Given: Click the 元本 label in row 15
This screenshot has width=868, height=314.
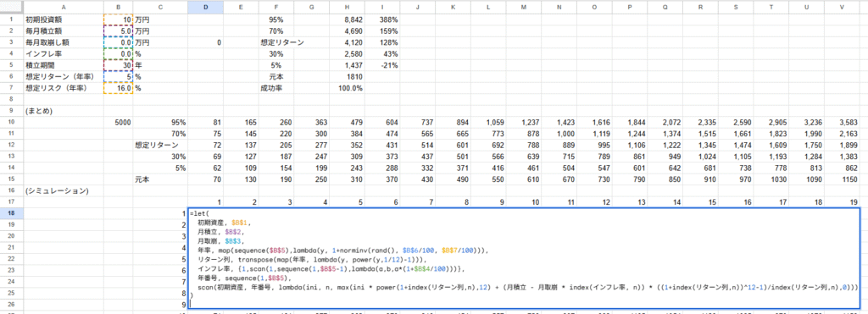Looking at the screenshot, I should (160, 179).
